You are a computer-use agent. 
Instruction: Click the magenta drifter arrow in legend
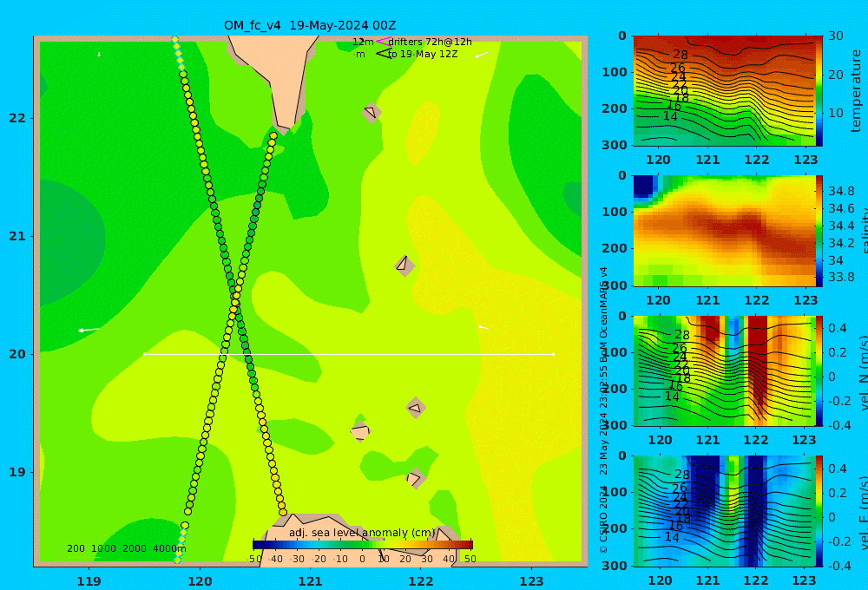click(x=383, y=42)
